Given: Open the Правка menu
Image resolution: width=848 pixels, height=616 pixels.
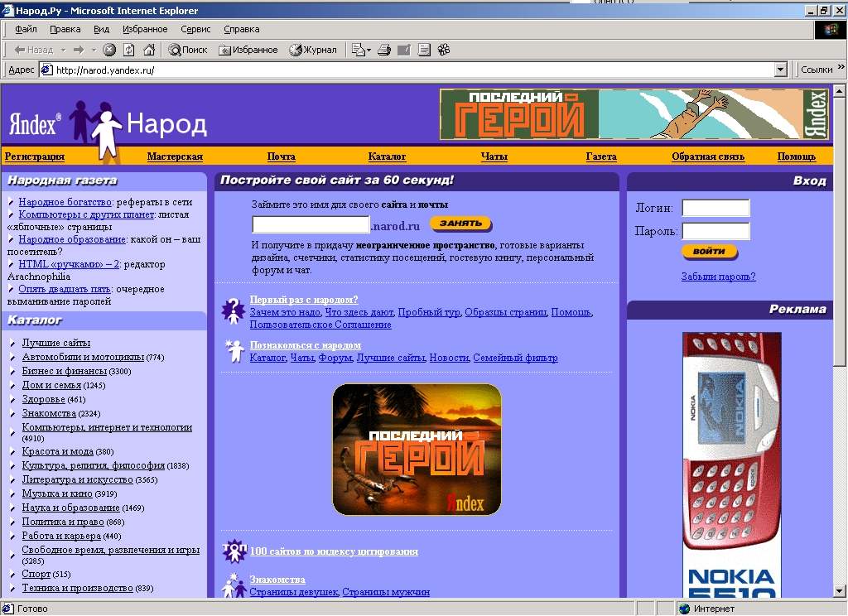Looking at the screenshot, I should point(65,29).
